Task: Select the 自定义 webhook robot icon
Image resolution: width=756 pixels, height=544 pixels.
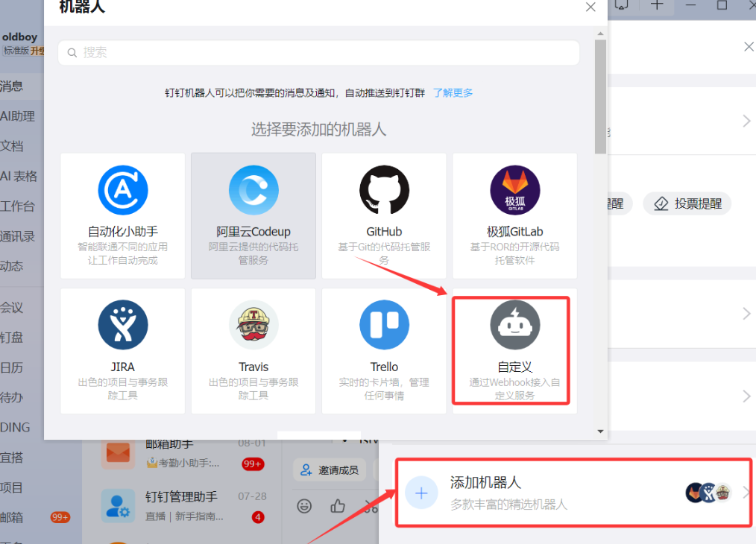Action: point(515,325)
